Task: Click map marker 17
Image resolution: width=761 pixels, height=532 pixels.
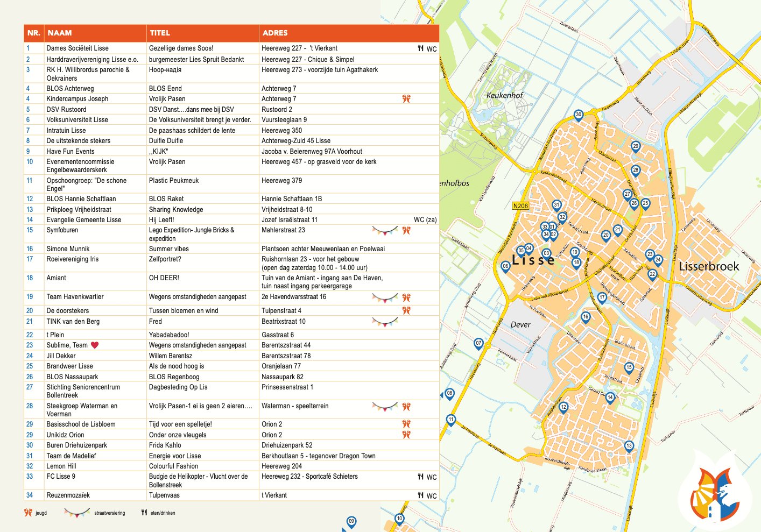Action: point(602,298)
